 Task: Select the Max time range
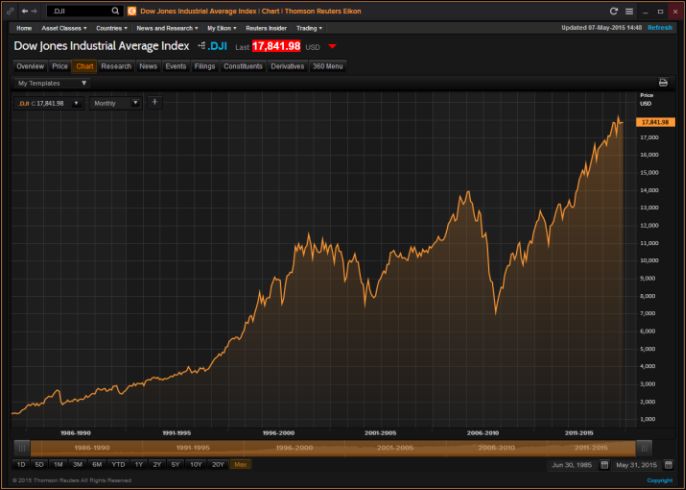(x=241, y=465)
